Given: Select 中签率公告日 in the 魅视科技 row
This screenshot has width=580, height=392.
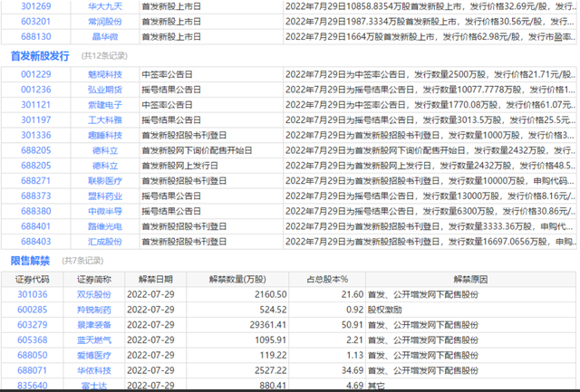Looking at the screenshot, I should pyautogui.click(x=167, y=74).
